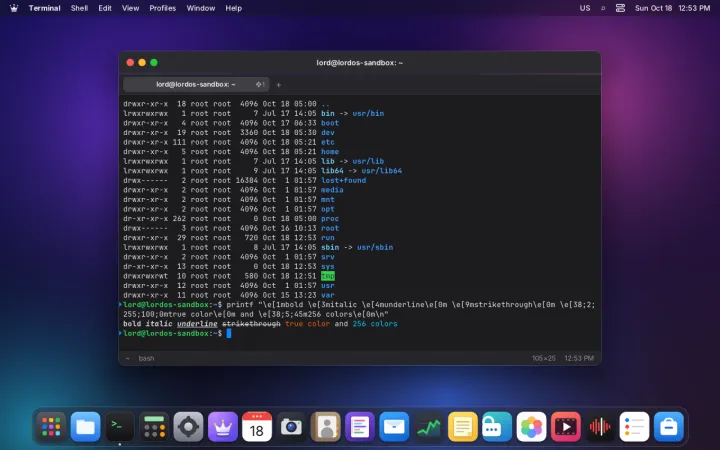The width and height of the screenshot is (720, 450).
Task: Click the 12:53 PM status bar time
Action: 579,358
